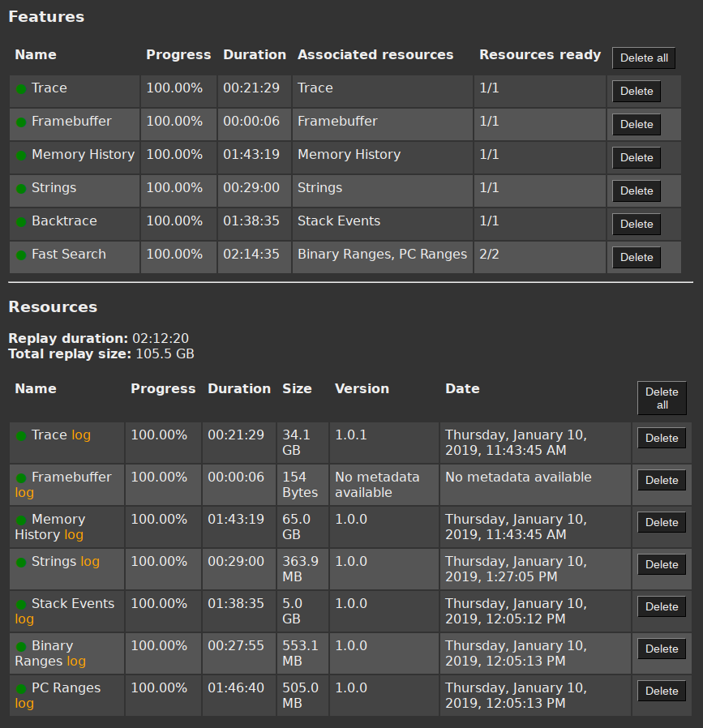Open the Framebuffer resource log
Screen dimensions: 703x728
tap(25, 492)
